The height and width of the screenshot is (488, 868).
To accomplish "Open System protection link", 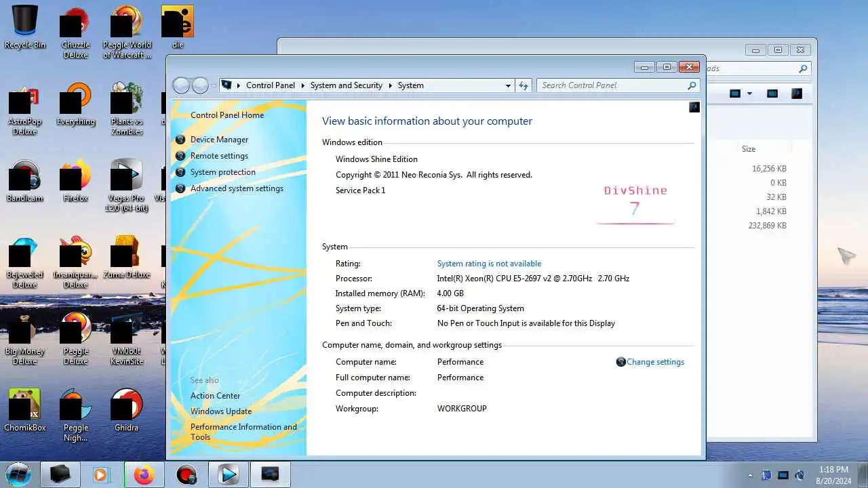I will (223, 172).
